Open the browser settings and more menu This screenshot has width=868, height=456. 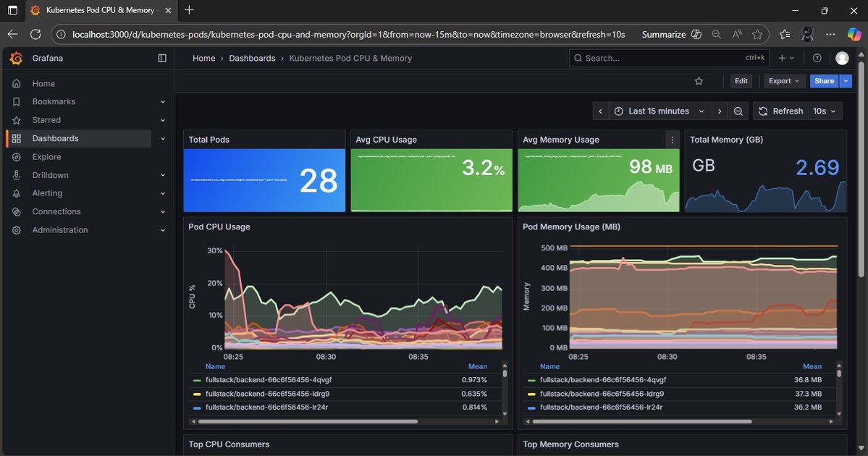pos(830,34)
